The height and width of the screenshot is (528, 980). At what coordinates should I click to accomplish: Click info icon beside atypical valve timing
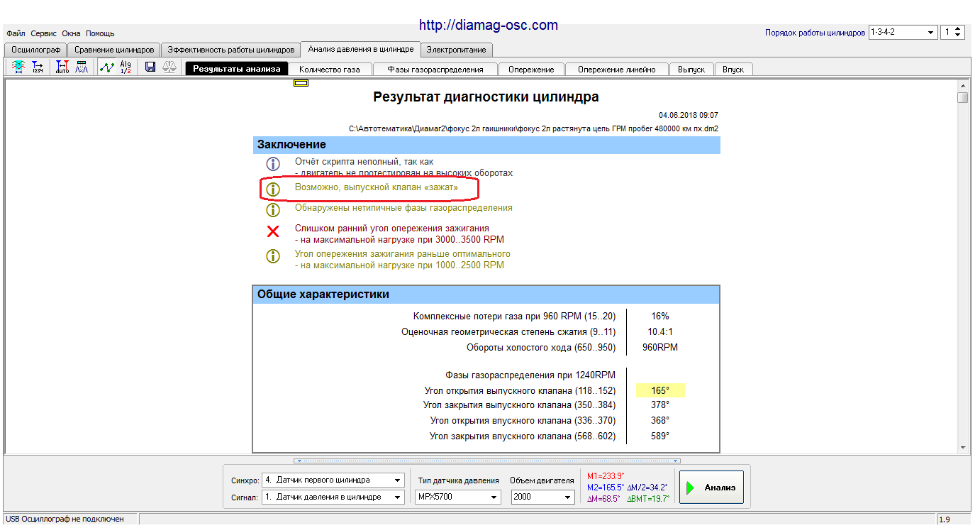click(273, 210)
